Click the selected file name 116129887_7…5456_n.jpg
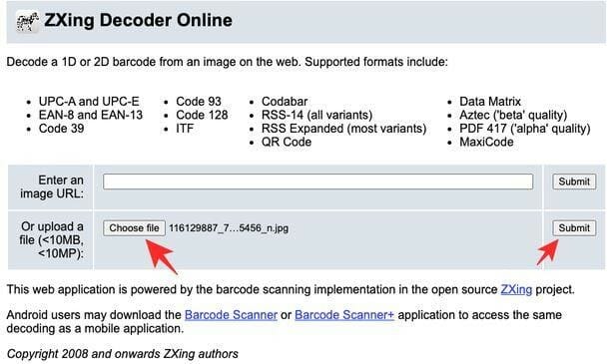The width and height of the screenshot is (610, 364). click(x=229, y=228)
